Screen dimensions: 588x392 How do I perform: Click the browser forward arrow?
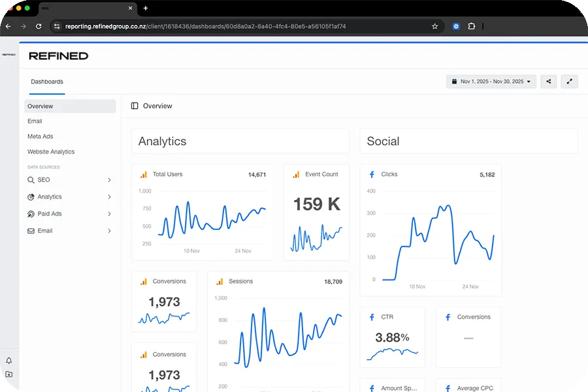pyautogui.click(x=24, y=26)
